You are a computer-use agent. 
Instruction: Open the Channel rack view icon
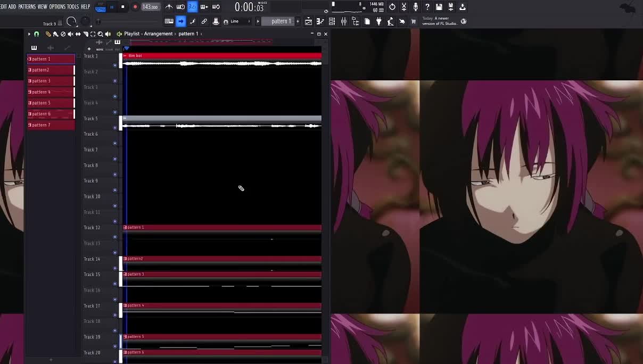332,21
